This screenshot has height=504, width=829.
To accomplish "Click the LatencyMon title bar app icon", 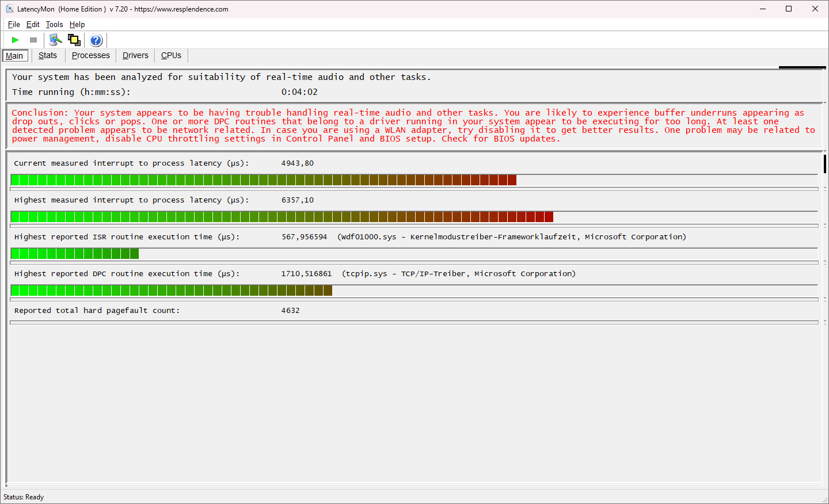I will (9, 9).
